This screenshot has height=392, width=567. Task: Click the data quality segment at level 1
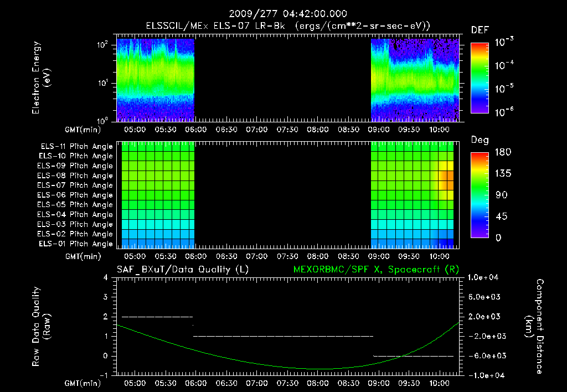coord(283,336)
